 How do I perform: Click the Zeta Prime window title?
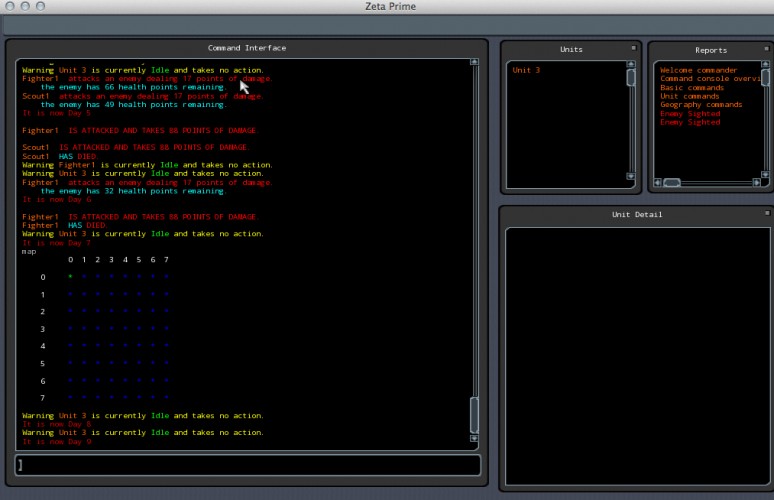point(390,6)
